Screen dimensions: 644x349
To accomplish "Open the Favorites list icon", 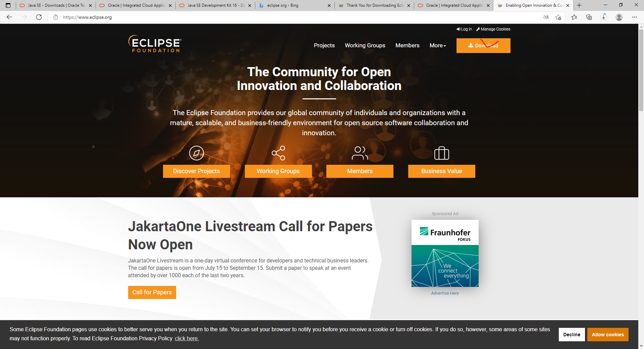I will 574,17.
